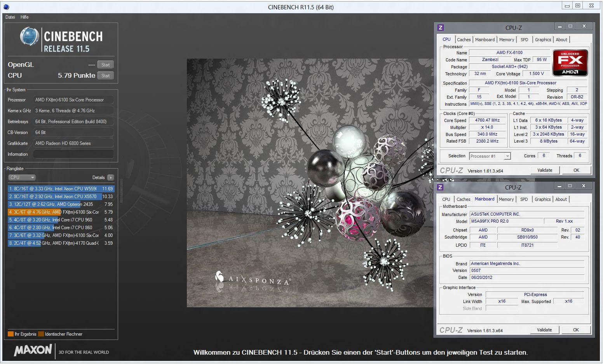Click the Rated FSB value 2380.2 MHz

pos(487,141)
